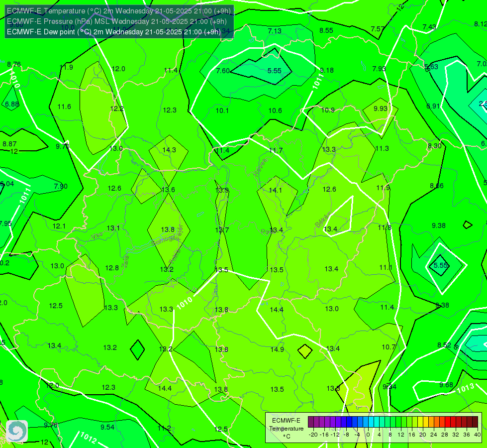Click the 1013 isobar label
Image resolution: width=487 pixels, height=448 pixels.
(x=466, y=388)
